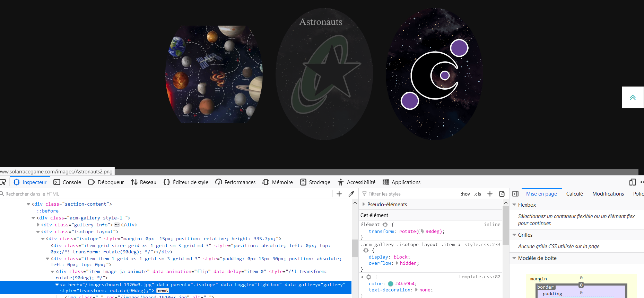Image resolution: width=644 pixels, height=298 pixels.
Task: Activate the element picker arrow icon
Action: [3, 182]
